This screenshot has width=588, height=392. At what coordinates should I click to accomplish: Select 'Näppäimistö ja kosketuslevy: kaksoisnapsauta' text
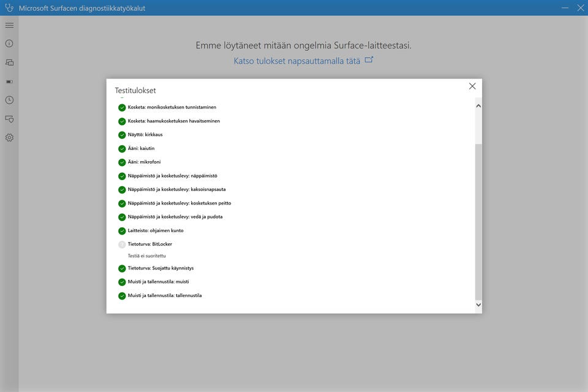[x=176, y=189]
